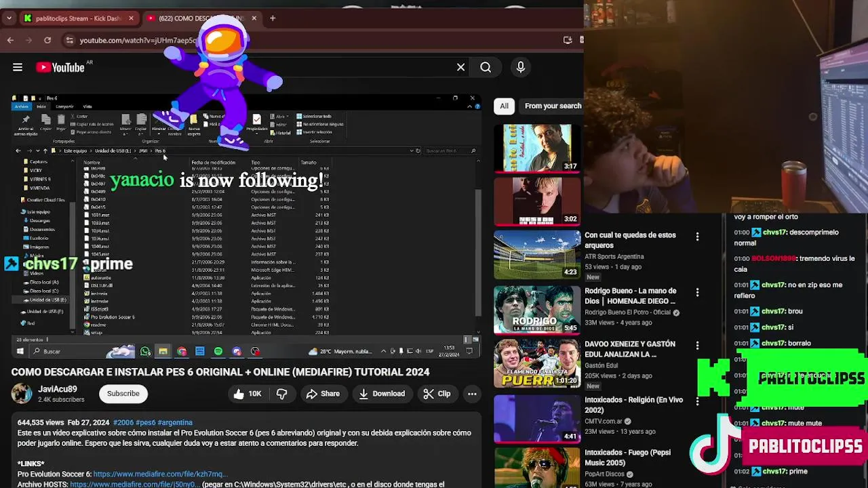Image resolution: width=868 pixels, height=488 pixels.
Task: Open Pro Evolution Soccer 6 mediafire link
Action: click(x=159, y=474)
